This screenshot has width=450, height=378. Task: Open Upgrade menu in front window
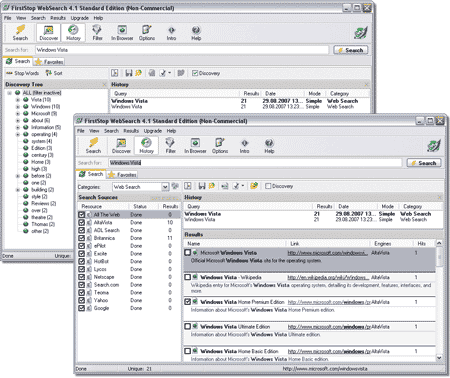153,131
